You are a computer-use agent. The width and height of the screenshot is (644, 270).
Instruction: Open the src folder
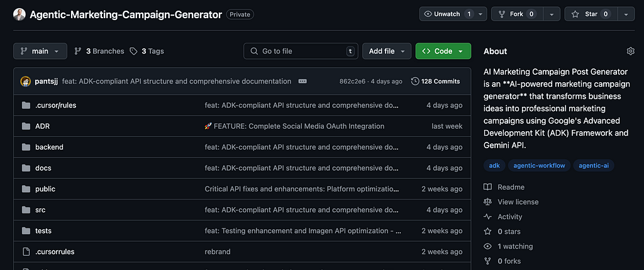(40, 210)
